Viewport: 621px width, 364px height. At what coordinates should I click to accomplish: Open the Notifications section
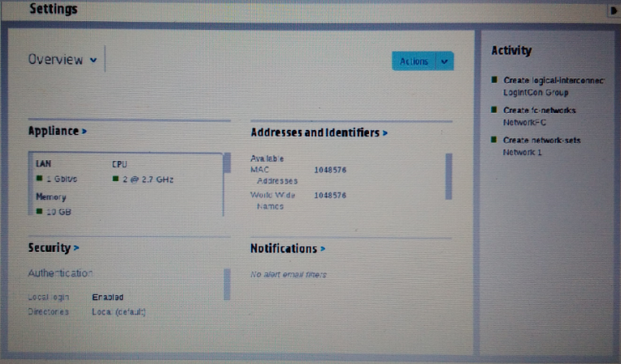pyautogui.click(x=287, y=249)
